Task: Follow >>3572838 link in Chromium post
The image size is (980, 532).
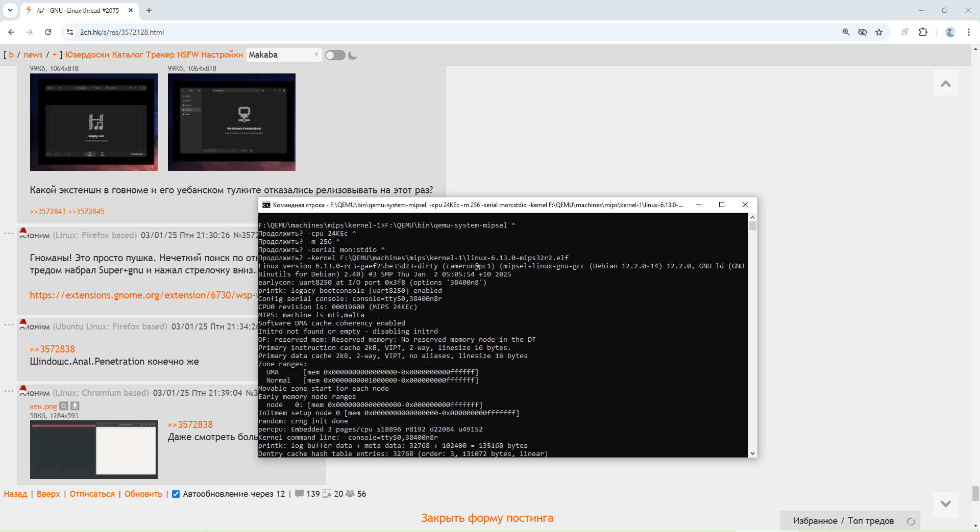Action: click(190, 424)
